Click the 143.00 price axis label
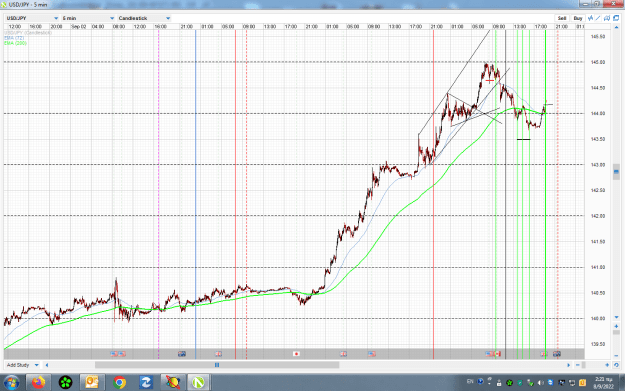The height and width of the screenshot is (391, 625). tap(598, 165)
